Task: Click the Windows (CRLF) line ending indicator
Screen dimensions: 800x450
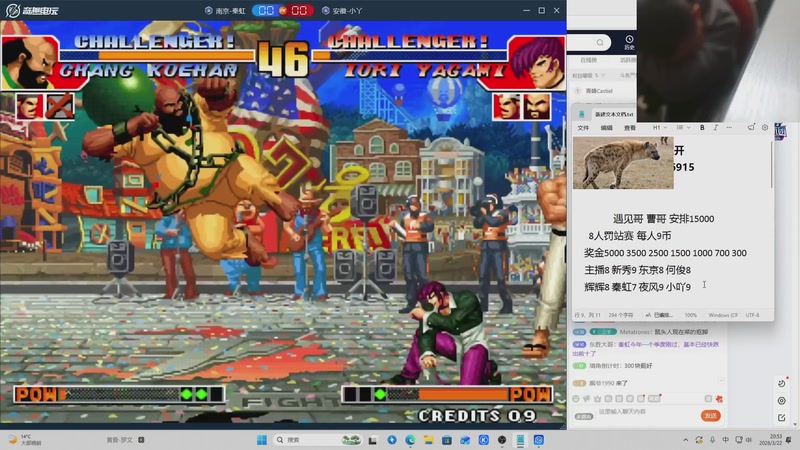Action: click(722, 315)
